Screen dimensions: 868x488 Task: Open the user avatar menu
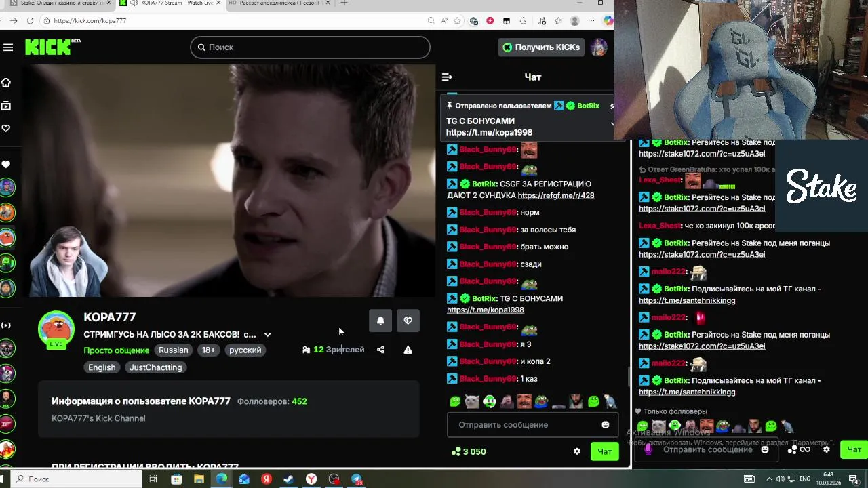click(598, 47)
